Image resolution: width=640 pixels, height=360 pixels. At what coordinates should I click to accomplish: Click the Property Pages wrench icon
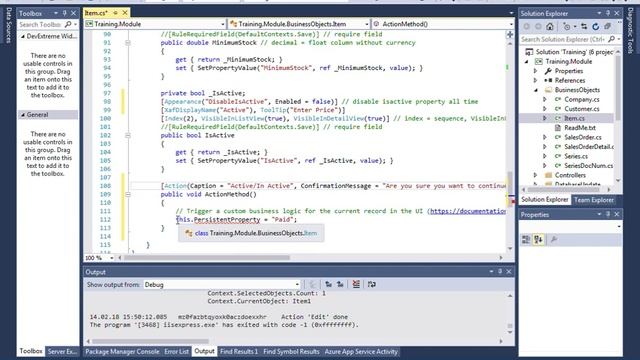click(554, 240)
